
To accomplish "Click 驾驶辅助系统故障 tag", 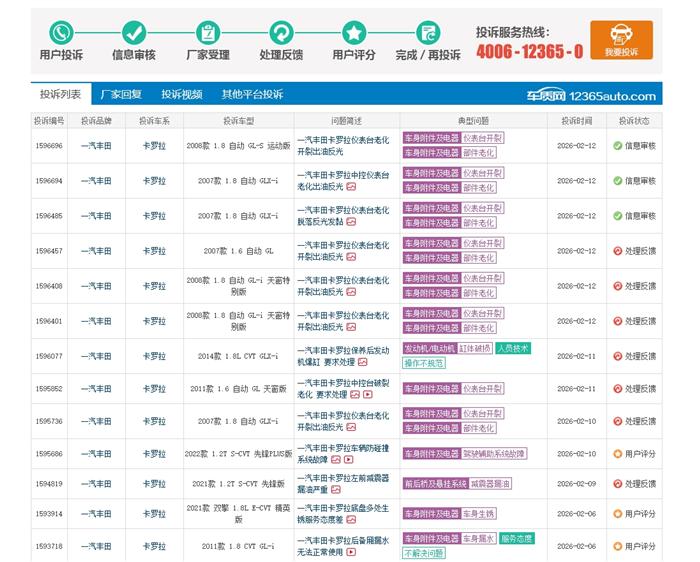I will pyautogui.click(x=493, y=454).
